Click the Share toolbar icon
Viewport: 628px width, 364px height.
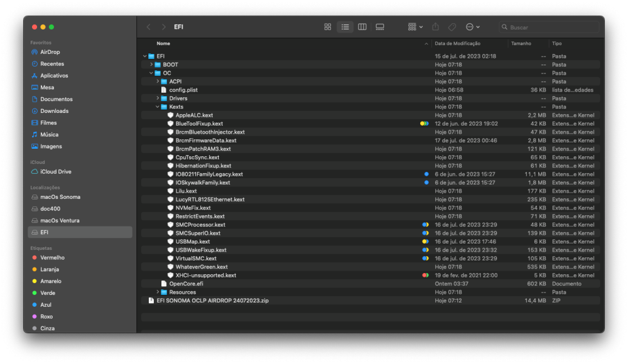(x=435, y=27)
